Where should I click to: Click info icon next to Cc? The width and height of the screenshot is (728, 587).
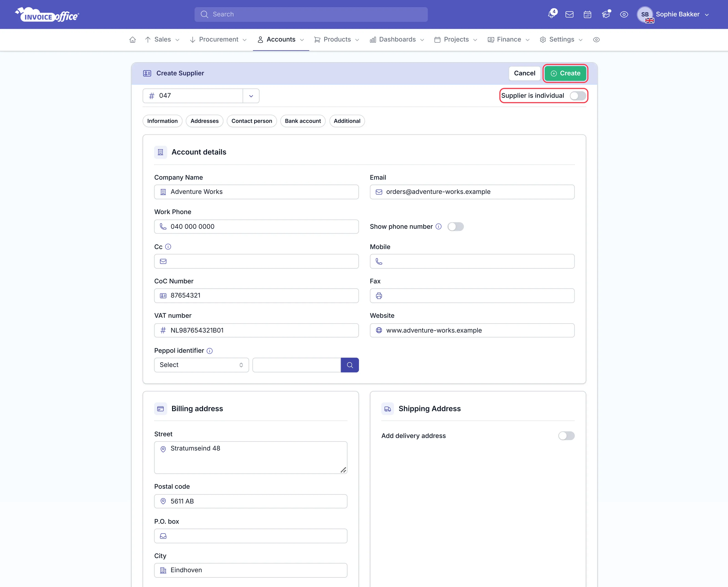click(168, 247)
